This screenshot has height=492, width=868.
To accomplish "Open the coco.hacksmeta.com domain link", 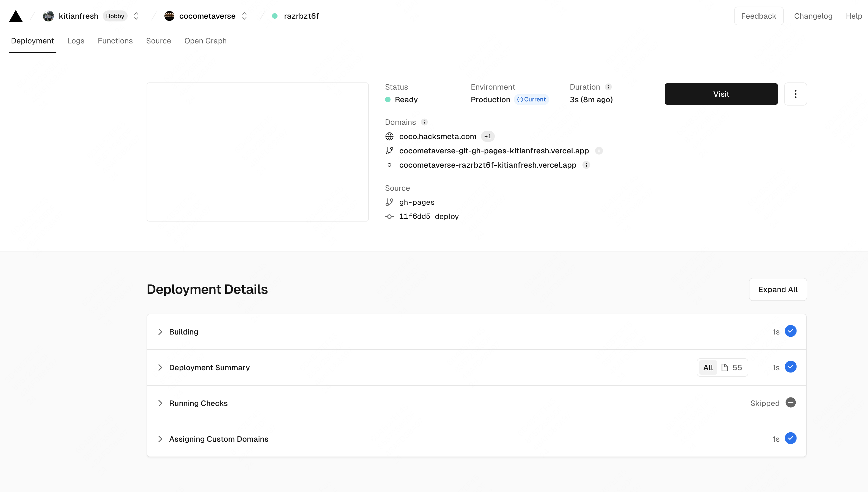I will point(438,136).
